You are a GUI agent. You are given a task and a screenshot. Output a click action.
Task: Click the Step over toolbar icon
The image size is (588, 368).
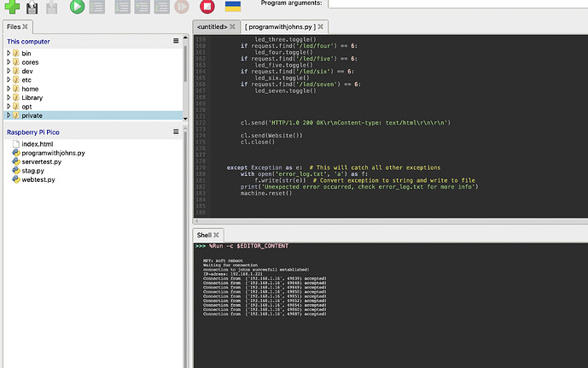tap(122, 6)
